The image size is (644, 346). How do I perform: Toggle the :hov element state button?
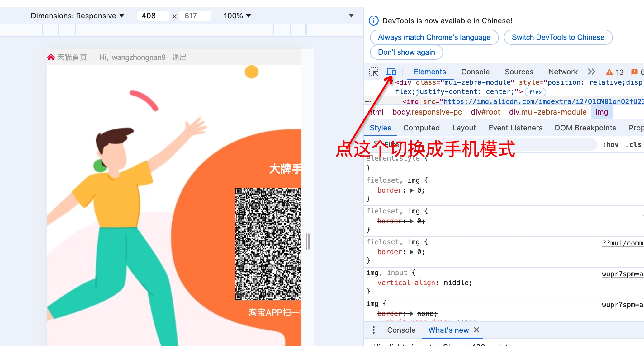(x=610, y=144)
